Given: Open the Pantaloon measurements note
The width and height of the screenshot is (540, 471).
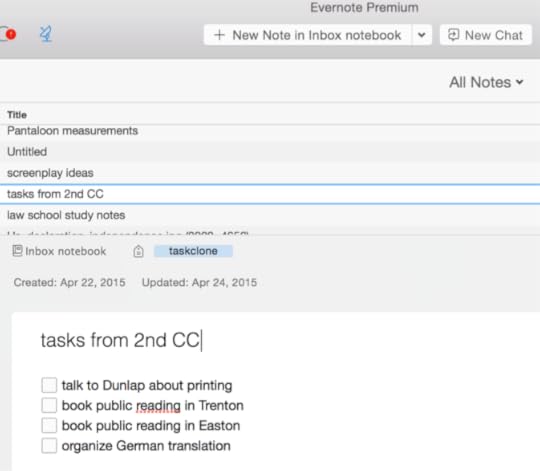Looking at the screenshot, I should (270, 131).
